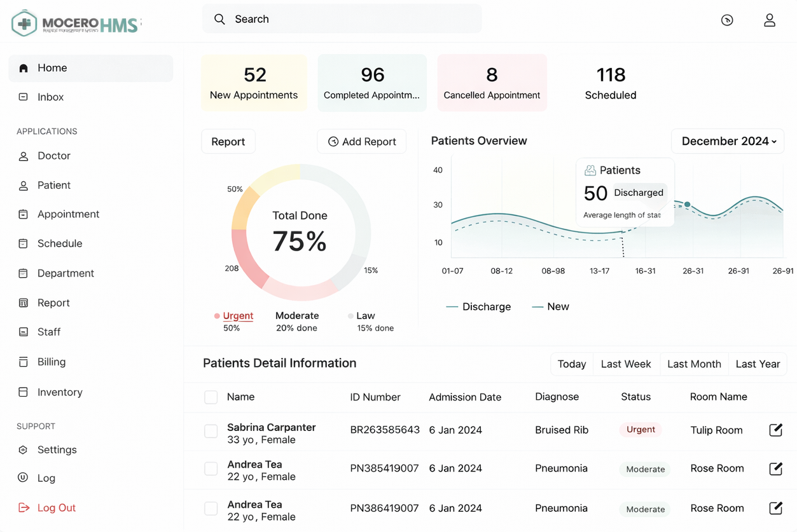The height and width of the screenshot is (532, 797).
Task: Click the Inventory sidebar icon
Action: [24, 392]
